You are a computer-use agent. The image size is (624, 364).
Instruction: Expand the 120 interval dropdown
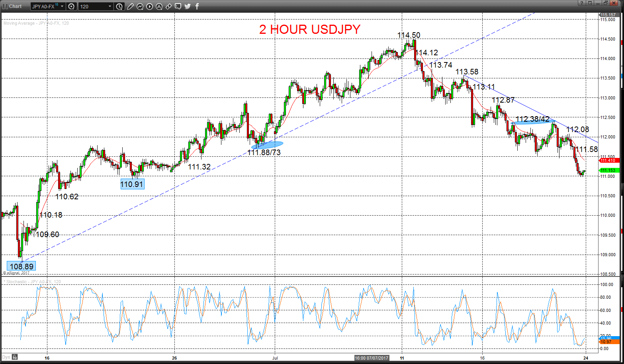(110, 6)
